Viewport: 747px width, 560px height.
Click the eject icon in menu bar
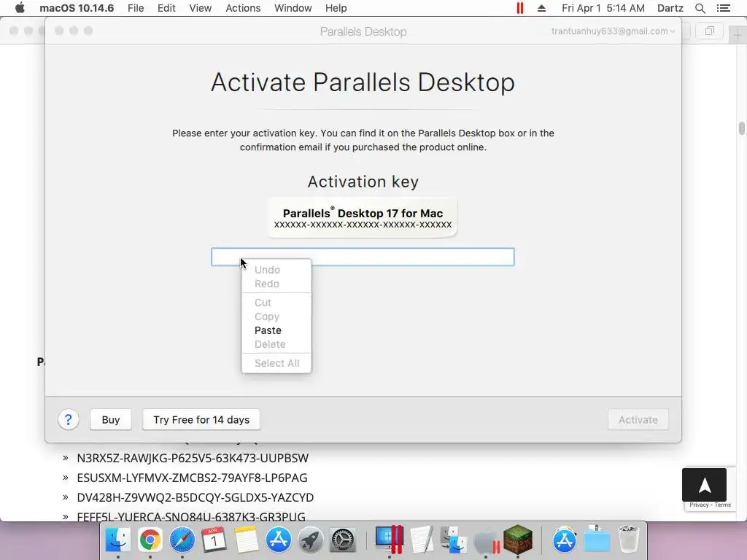point(541,8)
